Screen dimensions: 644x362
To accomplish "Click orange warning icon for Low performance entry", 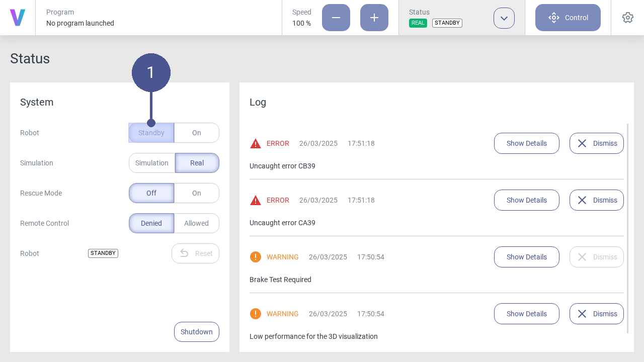I will [256, 314].
